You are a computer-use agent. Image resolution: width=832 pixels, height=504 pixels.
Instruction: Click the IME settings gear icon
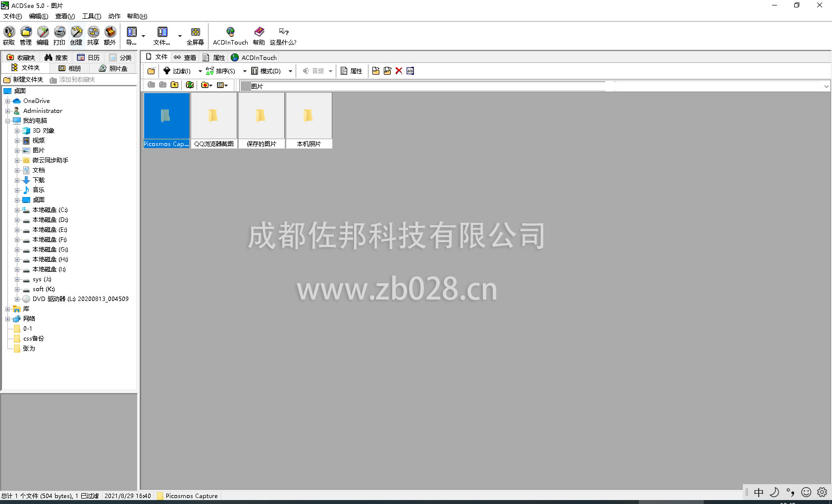[822, 492]
